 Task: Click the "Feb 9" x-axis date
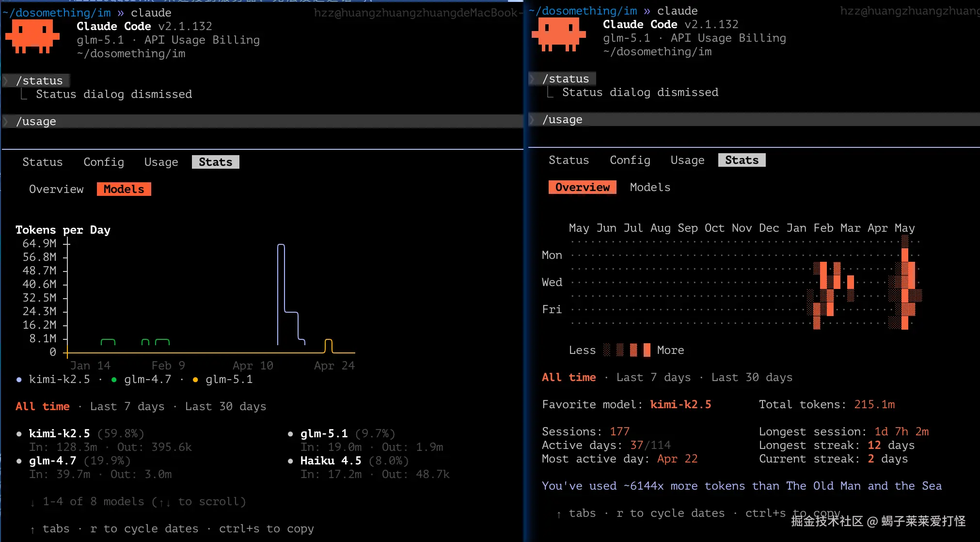(168, 366)
